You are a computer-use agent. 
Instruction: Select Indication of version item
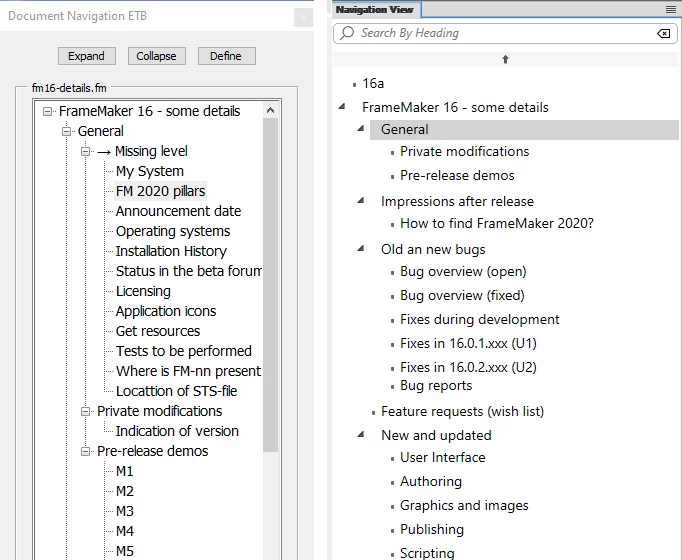[x=177, y=431]
